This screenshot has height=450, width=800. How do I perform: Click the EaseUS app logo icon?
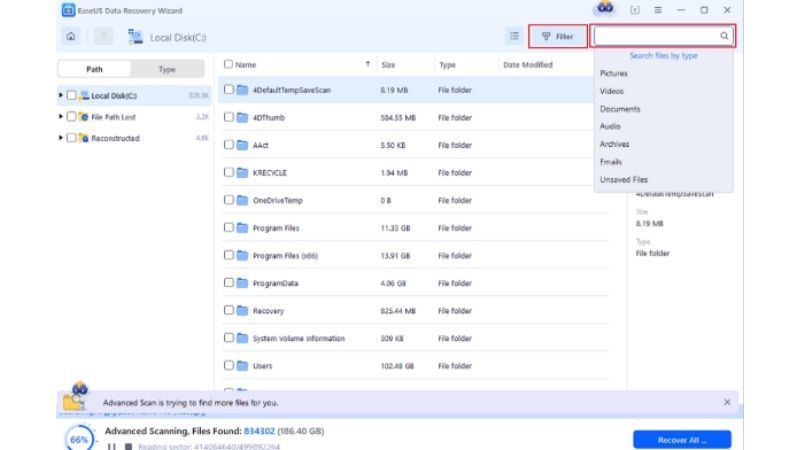(68, 10)
